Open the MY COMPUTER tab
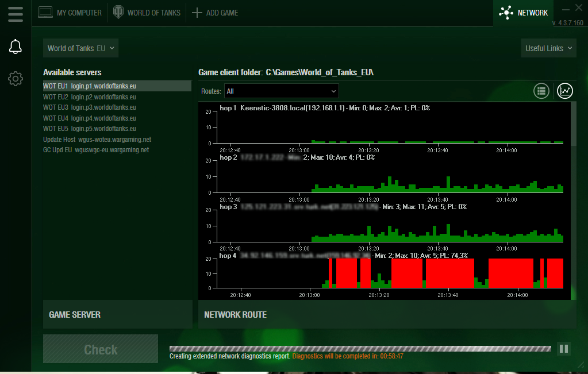This screenshot has height=374, width=588. click(x=70, y=13)
